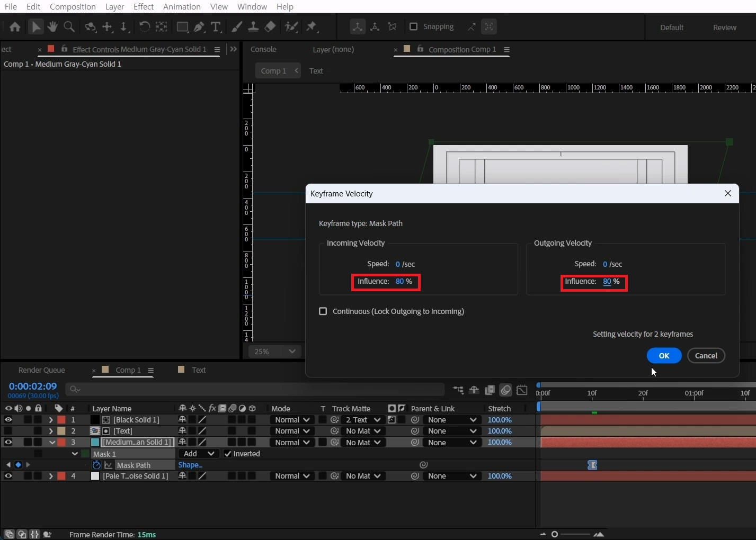Image resolution: width=756 pixels, height=540 pixels.
Task: Open the File menu
Action: [x=11, y=6]
